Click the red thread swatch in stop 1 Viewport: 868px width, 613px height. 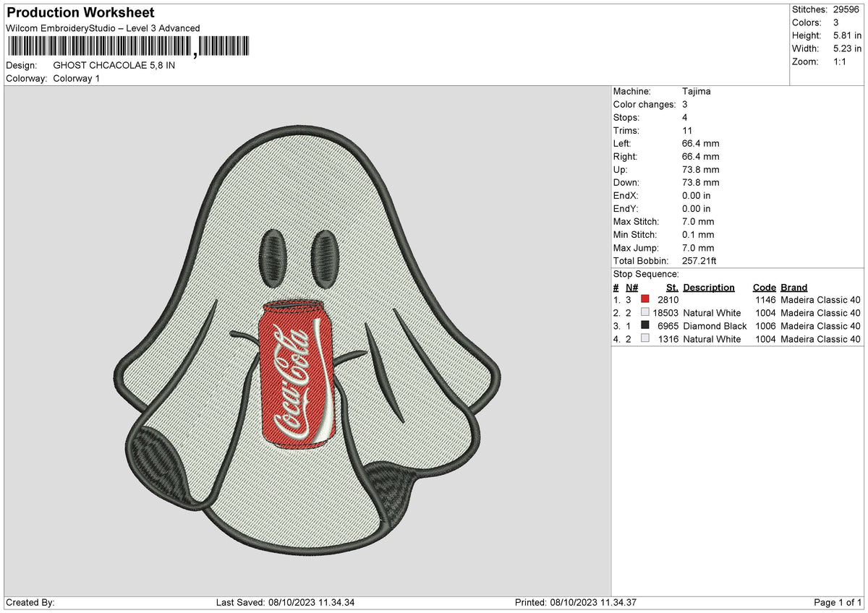point(645,299)
